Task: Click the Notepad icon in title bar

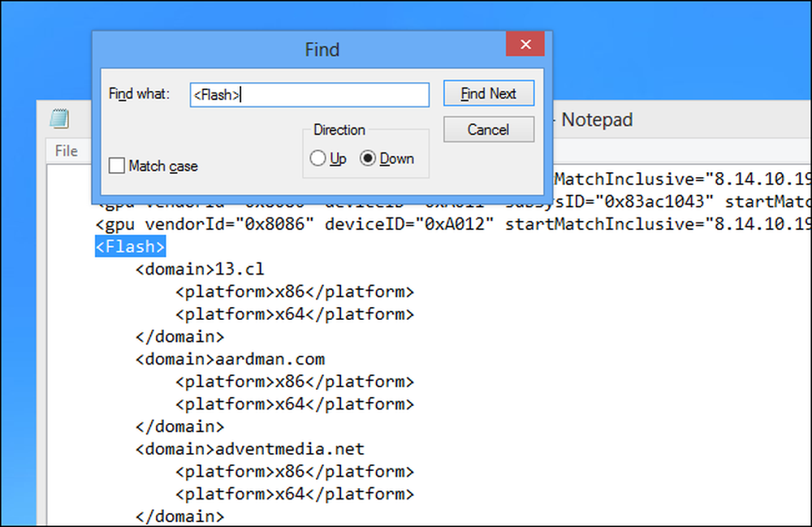Action: 59,119
